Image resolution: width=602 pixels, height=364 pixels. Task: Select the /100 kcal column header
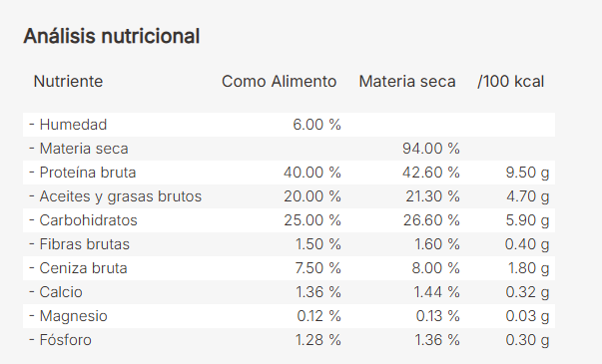tap(510, 82)
